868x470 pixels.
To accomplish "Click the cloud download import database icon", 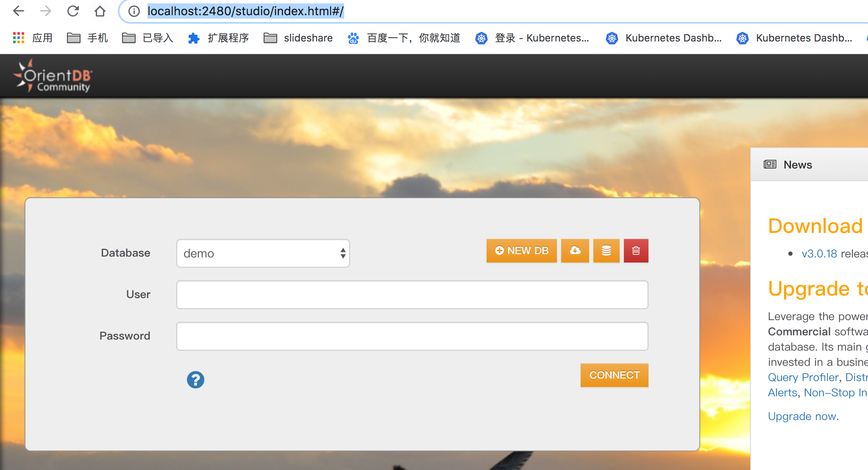I will pyautogui.click(x=575, y=251).
